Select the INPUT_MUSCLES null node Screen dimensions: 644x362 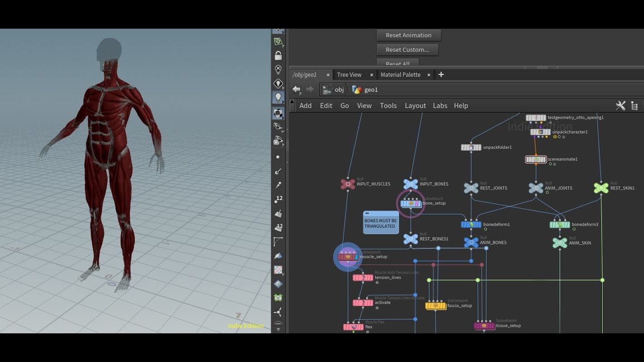click(348, 184)
